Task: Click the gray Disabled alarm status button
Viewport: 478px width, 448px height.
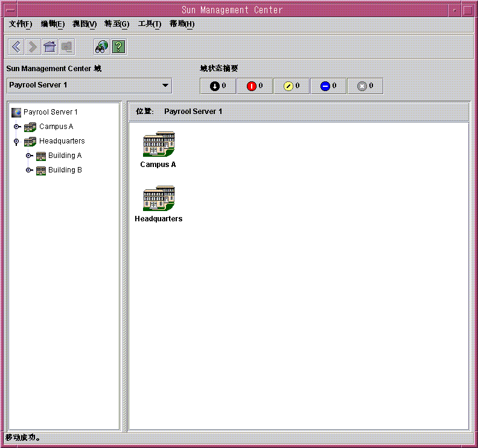Action: pyautogui.click(x=365, y=86)
